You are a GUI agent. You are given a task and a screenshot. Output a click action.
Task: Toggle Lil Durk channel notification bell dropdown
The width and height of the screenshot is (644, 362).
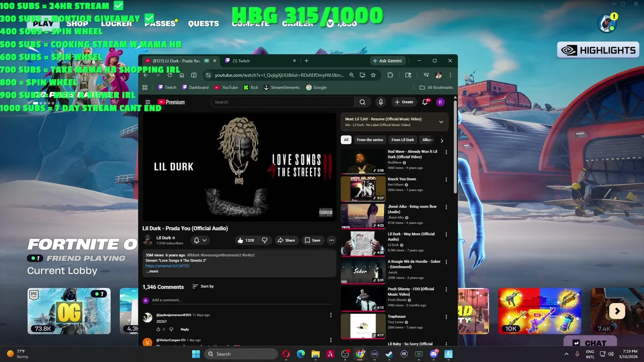200,240
